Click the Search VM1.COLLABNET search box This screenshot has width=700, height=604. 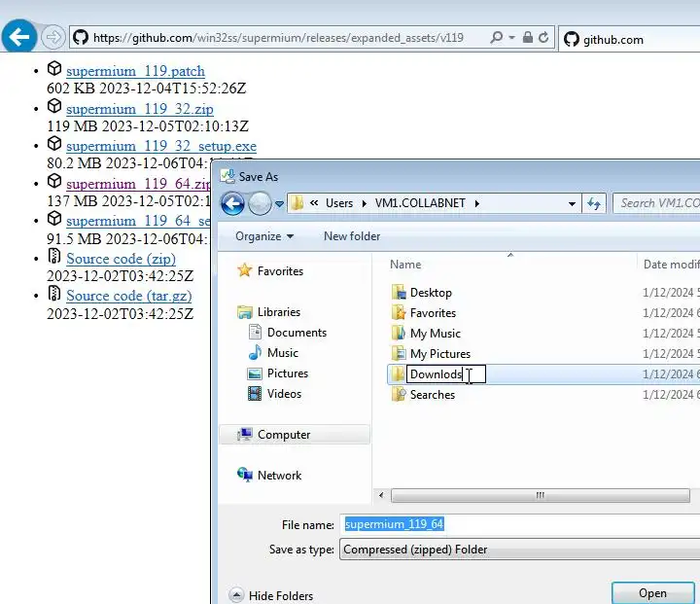[656, 203]
